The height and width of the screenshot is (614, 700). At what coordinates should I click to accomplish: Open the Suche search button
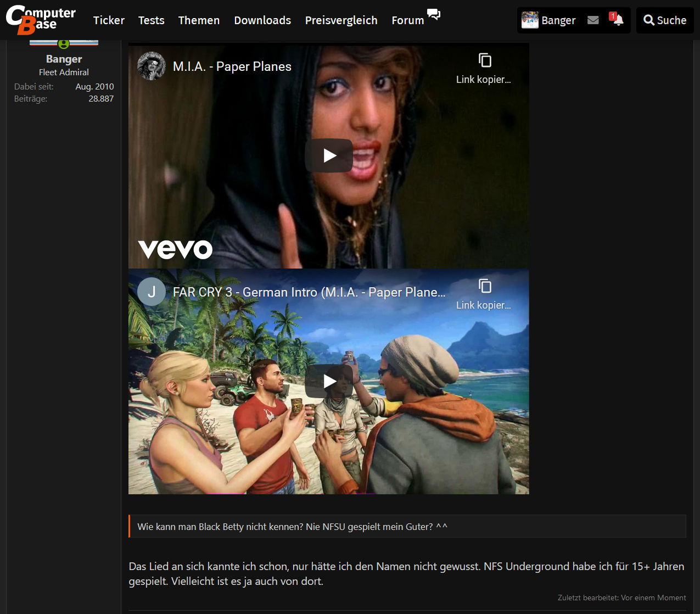coord(665,20)
